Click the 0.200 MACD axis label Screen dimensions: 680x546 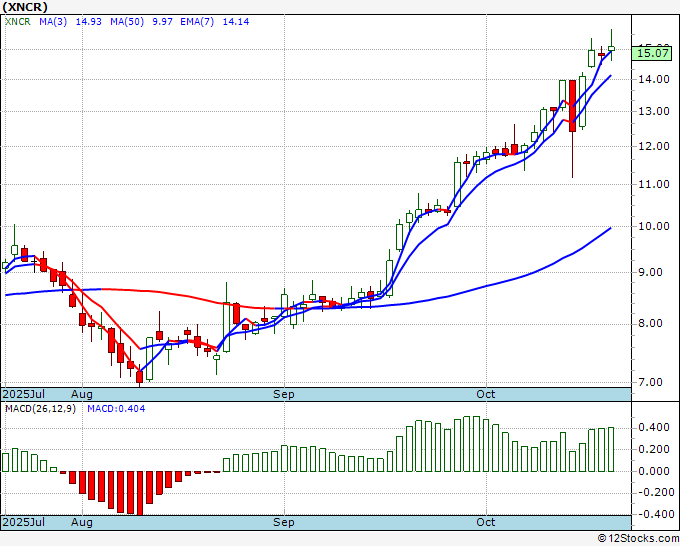click(x=654, y=450)
